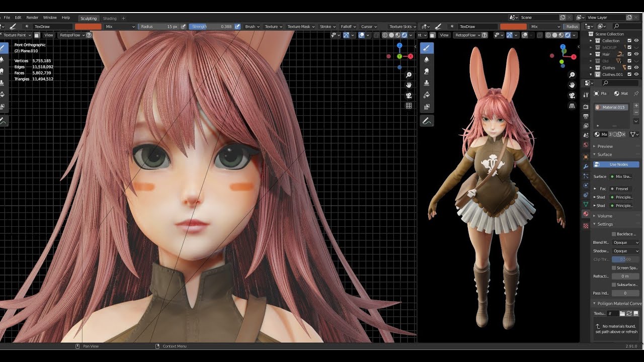
Task: Open the Window menu
Action: (50, 18)
